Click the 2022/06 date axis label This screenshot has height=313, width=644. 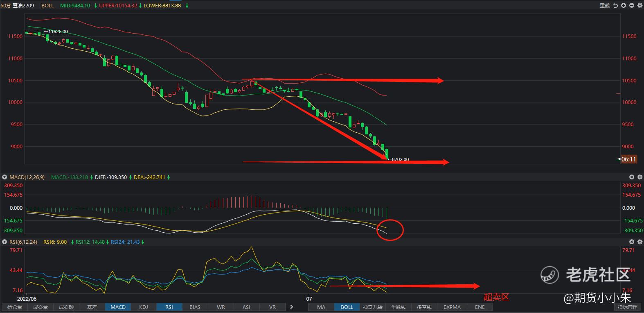(27, 299)
